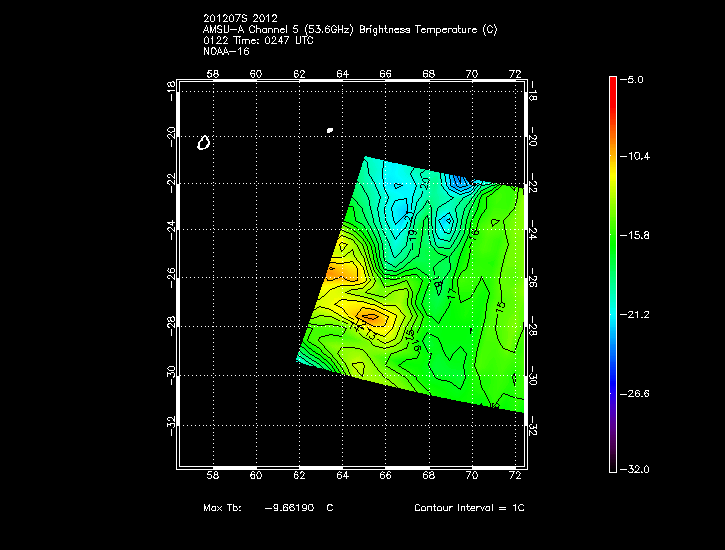Click the orange warm core near 28S
This screenshot has width=725, height=550.
click(x=371, y=317)
